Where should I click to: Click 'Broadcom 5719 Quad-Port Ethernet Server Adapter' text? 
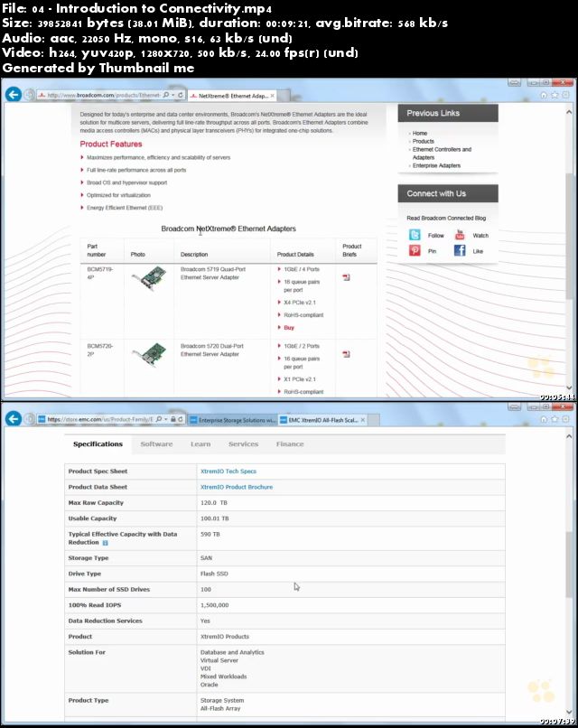tap(212, 273)
